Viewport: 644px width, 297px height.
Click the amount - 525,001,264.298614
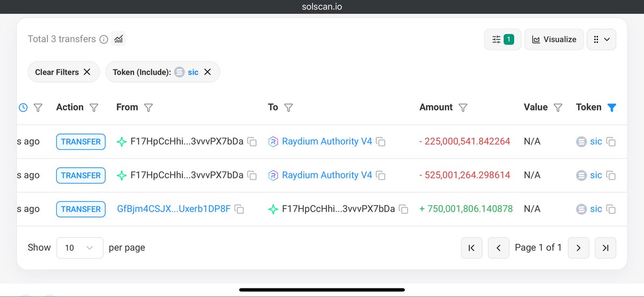pos(465,175)
